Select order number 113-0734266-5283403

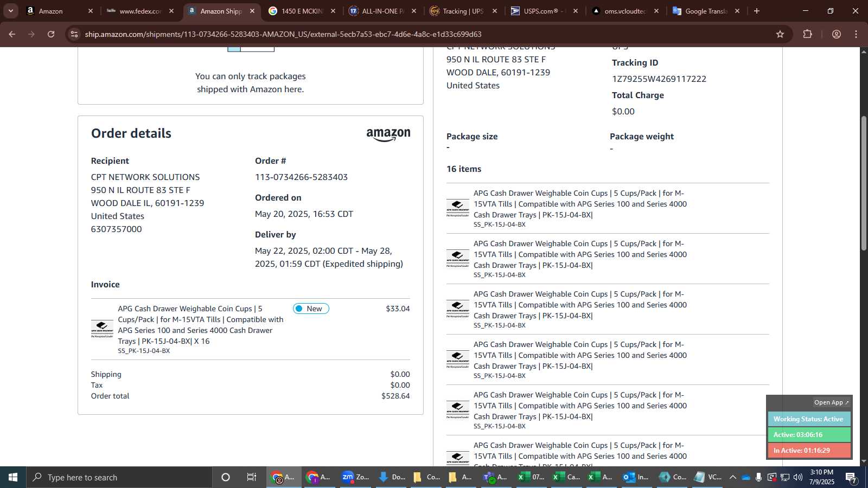[301, 177]
